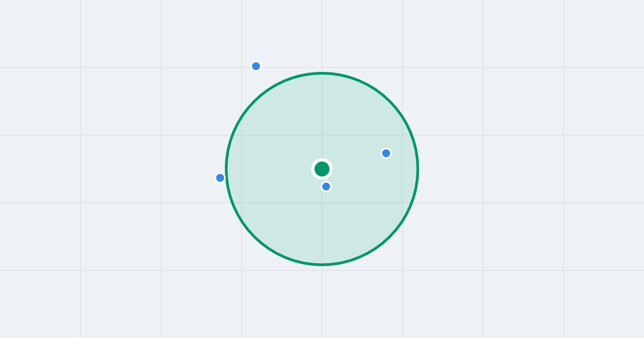Click the green center marker of the circle
This screenshot has height=338, width=644.
point(322,169)
